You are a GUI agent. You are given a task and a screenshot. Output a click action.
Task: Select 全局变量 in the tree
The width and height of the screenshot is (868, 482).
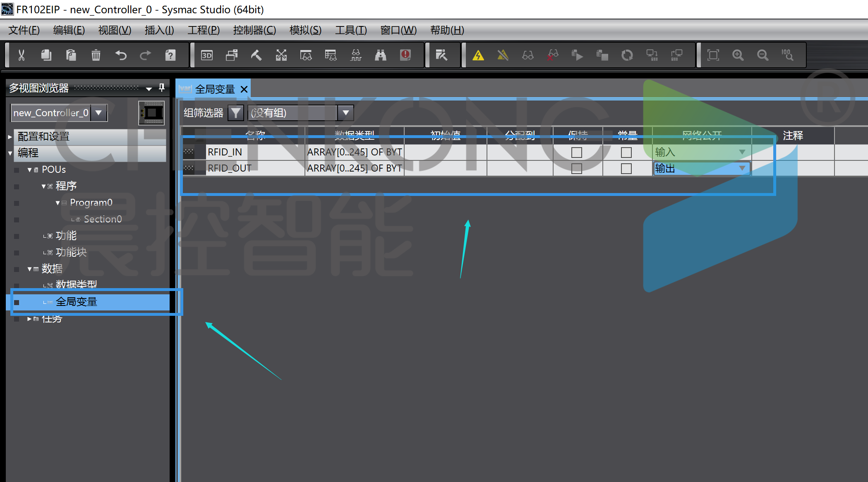[76, 302]
